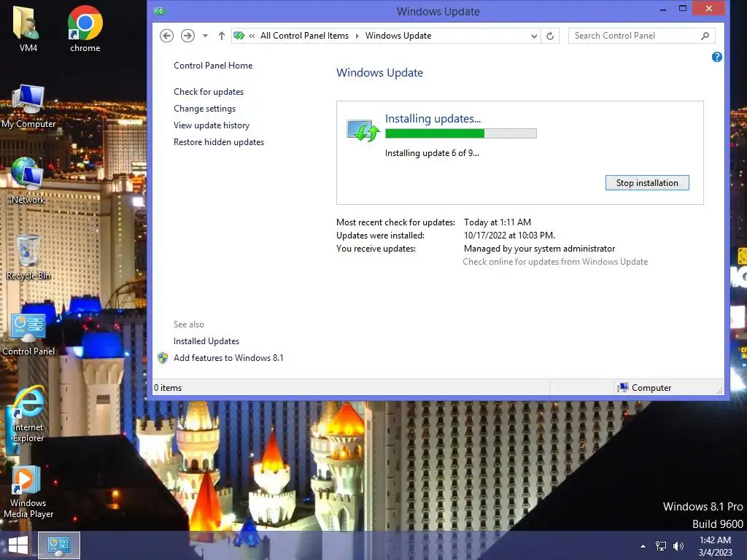Click the search magnifier icon
Screen dimensions: 747x560
(x=705, y=36)
